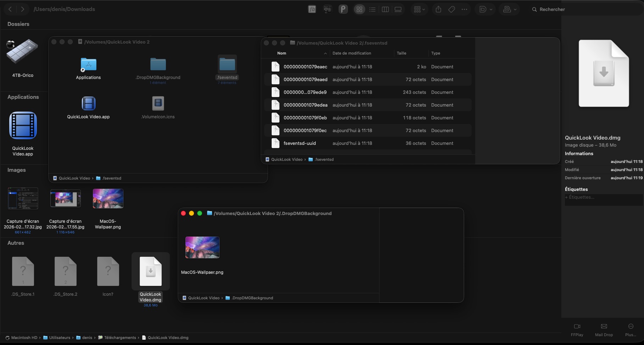Switch to gallery view
The height and width of the screenshot is (345, 644).
(x=398, y=10)
